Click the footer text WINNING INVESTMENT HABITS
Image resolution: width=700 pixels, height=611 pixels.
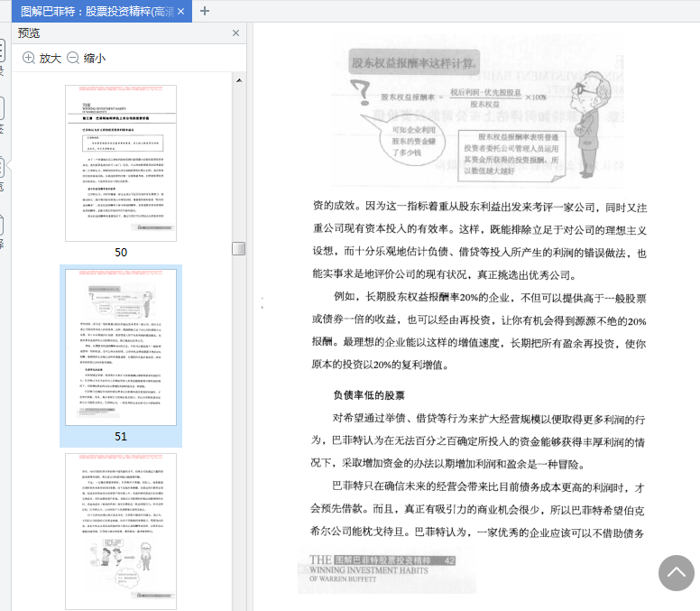(x=369, y=570)
